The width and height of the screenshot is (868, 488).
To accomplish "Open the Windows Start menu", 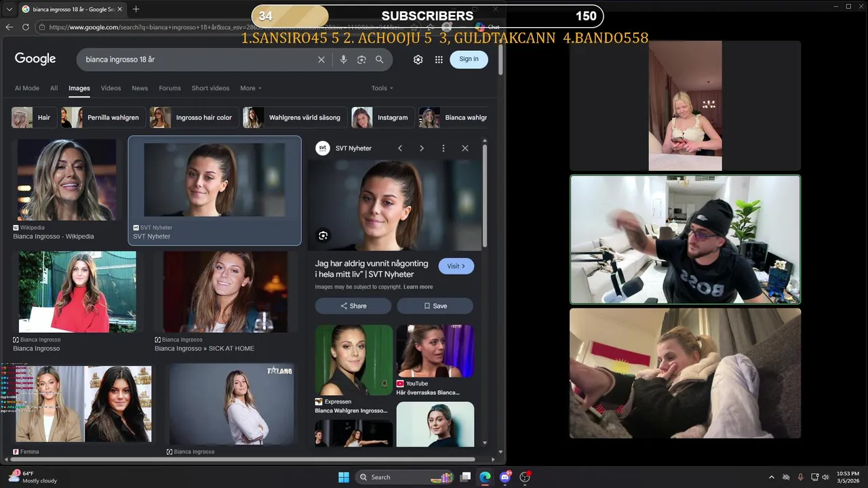I will pyautogui.click(x=343, y=477).
